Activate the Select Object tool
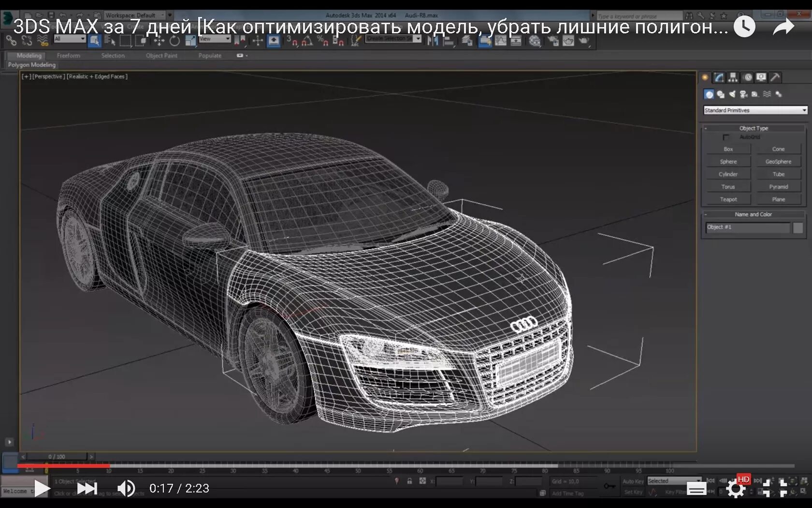Image resolution: width=812 pixels, height=508 pixels. pos(94,41)
